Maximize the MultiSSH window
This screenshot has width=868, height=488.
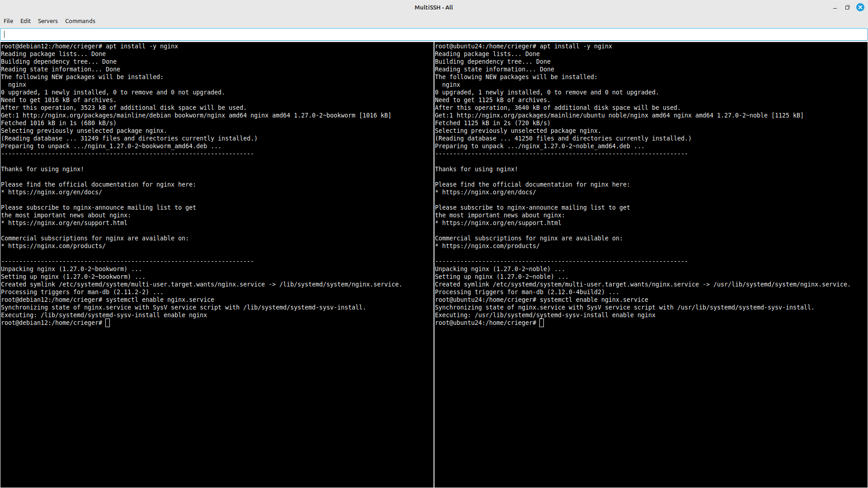[847, 7]
